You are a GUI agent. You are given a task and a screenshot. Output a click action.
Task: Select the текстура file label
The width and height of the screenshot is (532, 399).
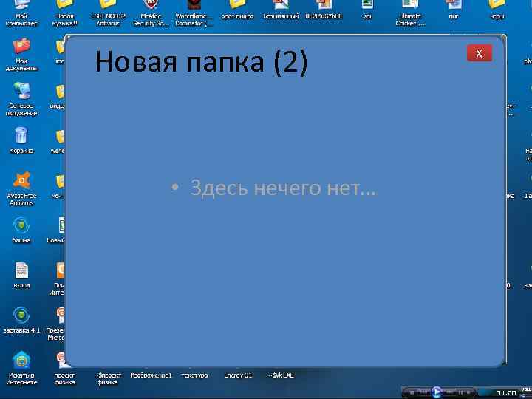click(194, 375)
